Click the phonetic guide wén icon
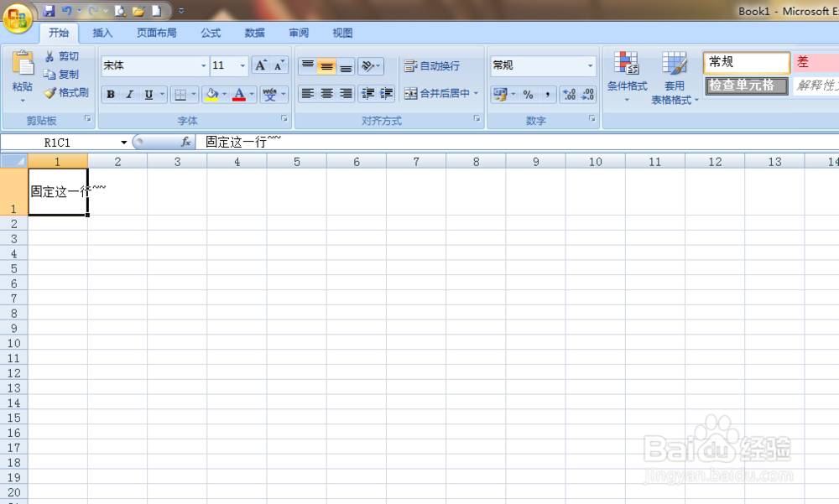This screenshot has height=504, width=839. 270,95
